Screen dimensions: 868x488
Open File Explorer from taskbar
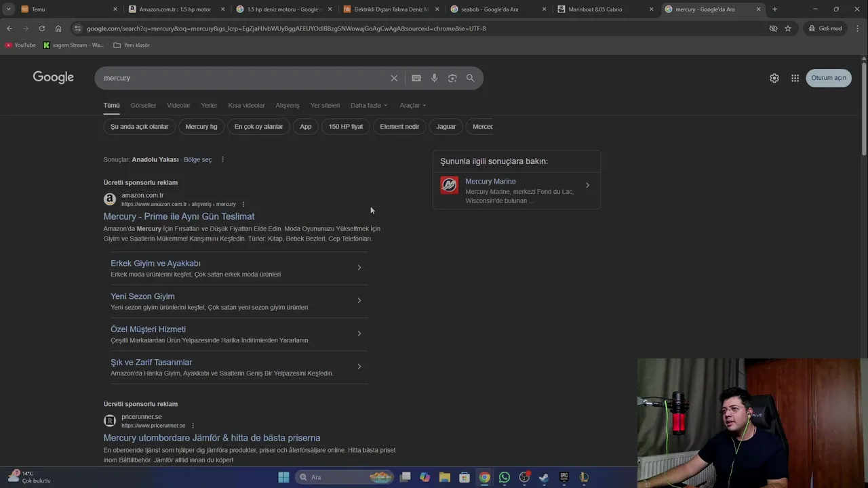pos(444,477)
